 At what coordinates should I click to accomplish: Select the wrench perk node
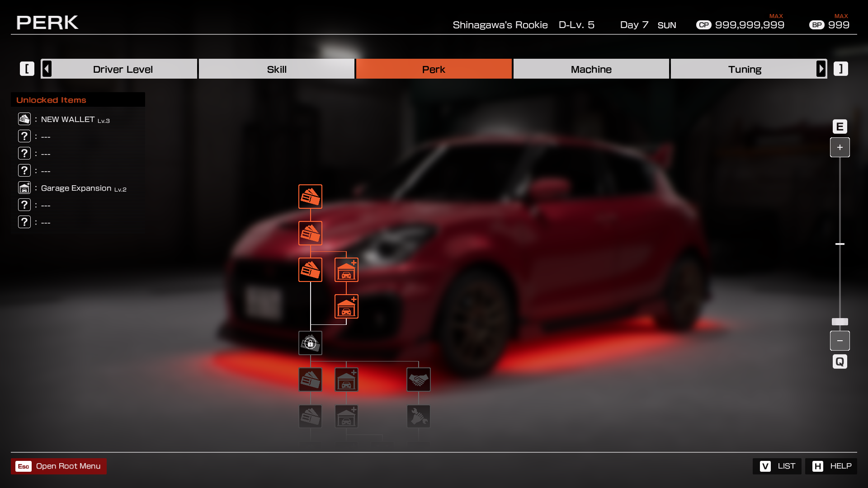[x=419, y=416]
